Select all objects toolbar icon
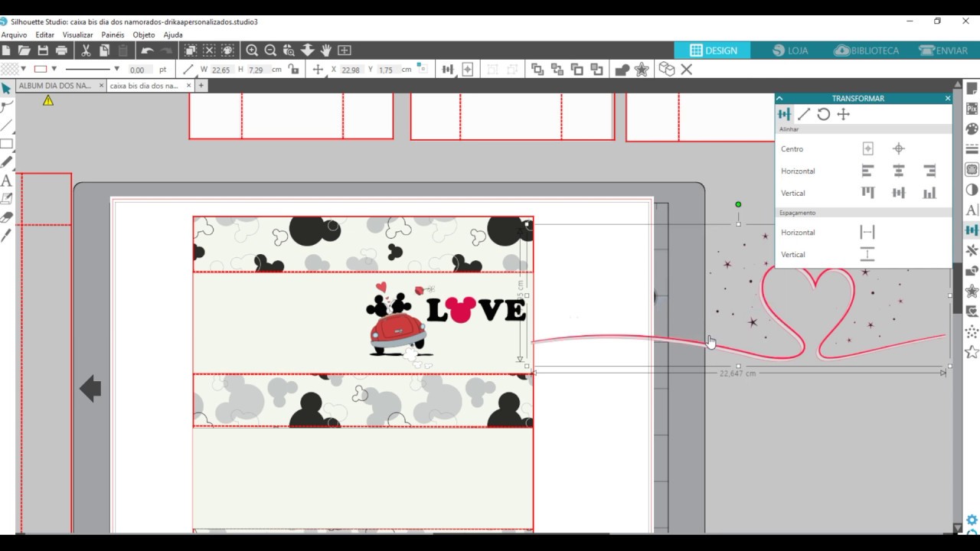 pyautogui.click(x=191, y=51)
